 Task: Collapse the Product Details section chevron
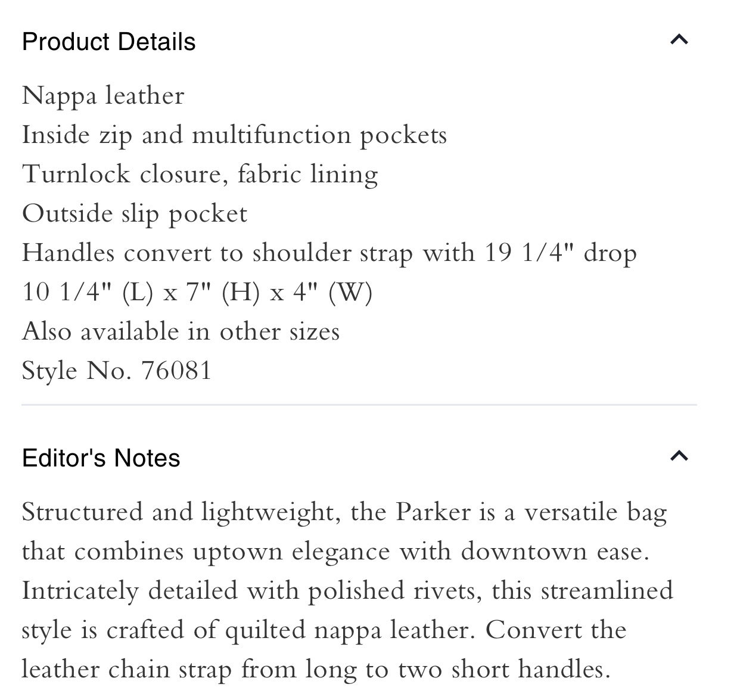[679, 40]
